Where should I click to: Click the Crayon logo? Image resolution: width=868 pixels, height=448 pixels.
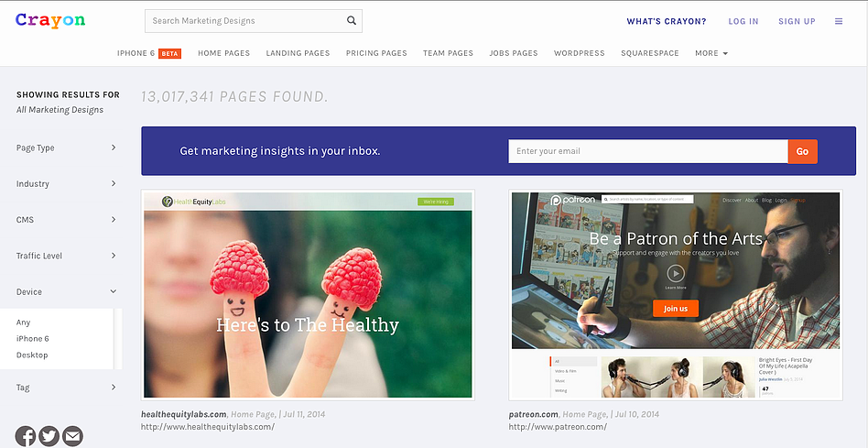50,20
